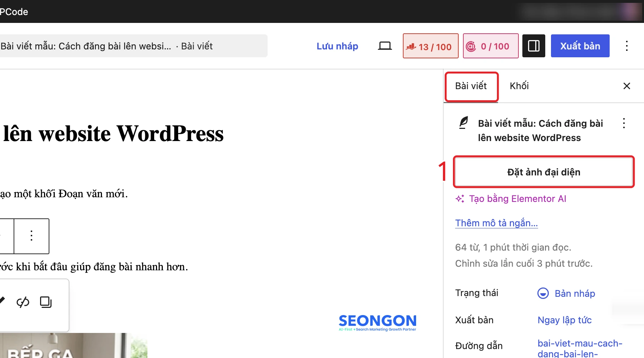Viewport: 644px width, 358px height.
Task: Click the post heading lên website WordPress
Action: 113,134
